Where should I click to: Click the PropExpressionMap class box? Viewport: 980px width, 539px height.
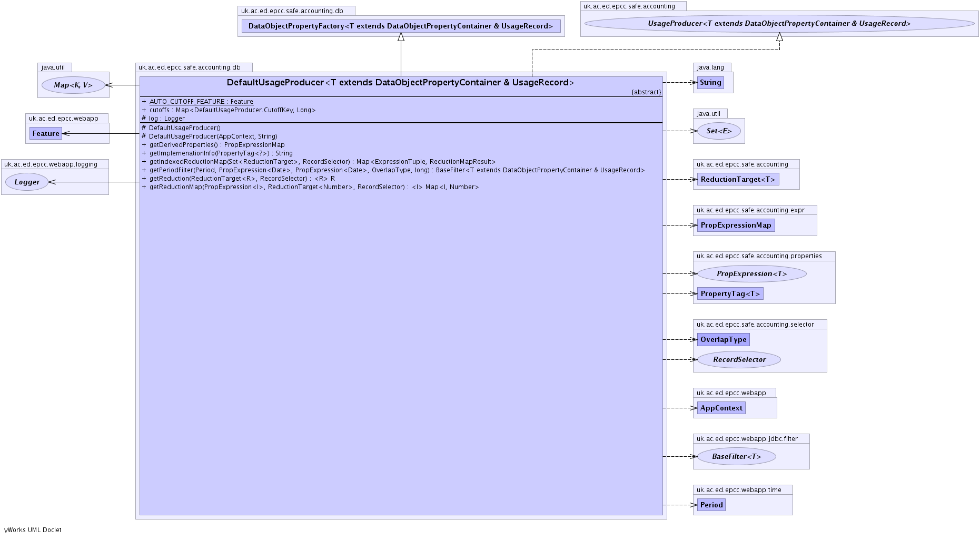pos(735,226)
